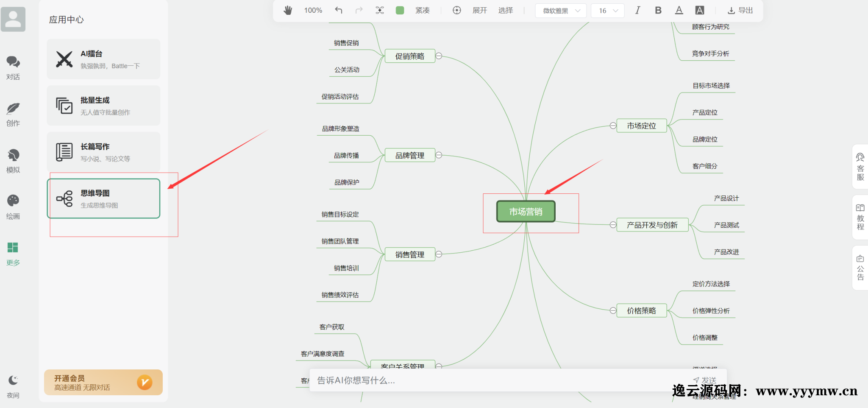Open the 思维导图 mind map app card
This screenshot has height=408, width=868.
pyautogui.click(x=103, y=198)
